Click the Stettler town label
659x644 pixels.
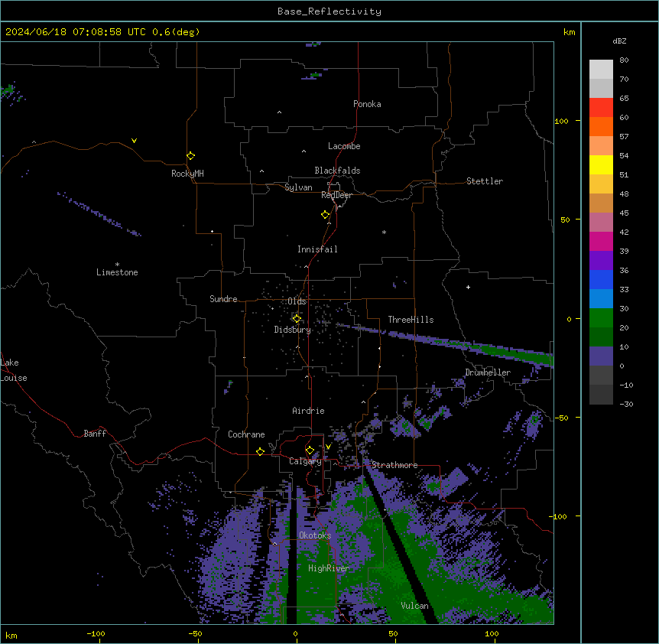(485, 181)
